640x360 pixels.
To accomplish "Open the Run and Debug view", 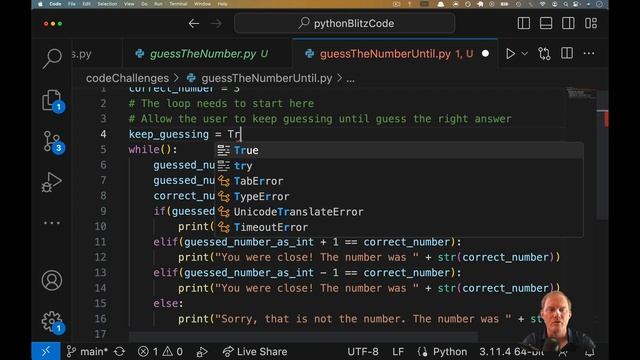I will coord(52,182).
